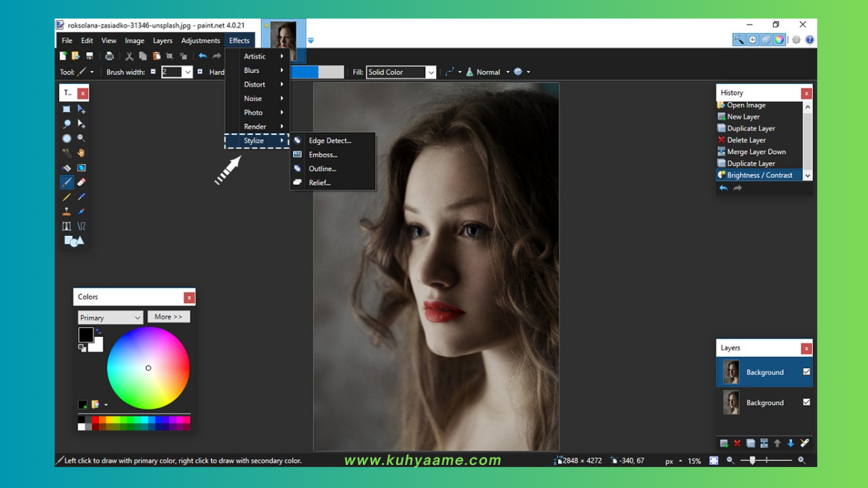Open the Artistic effects submenu

(x=257, y=56)
